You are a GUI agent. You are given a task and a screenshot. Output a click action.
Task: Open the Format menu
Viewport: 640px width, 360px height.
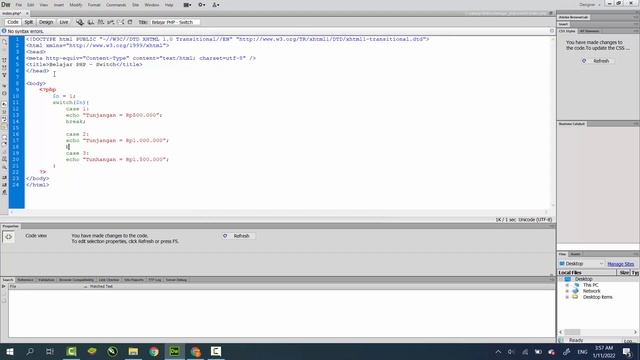point(94,5)
